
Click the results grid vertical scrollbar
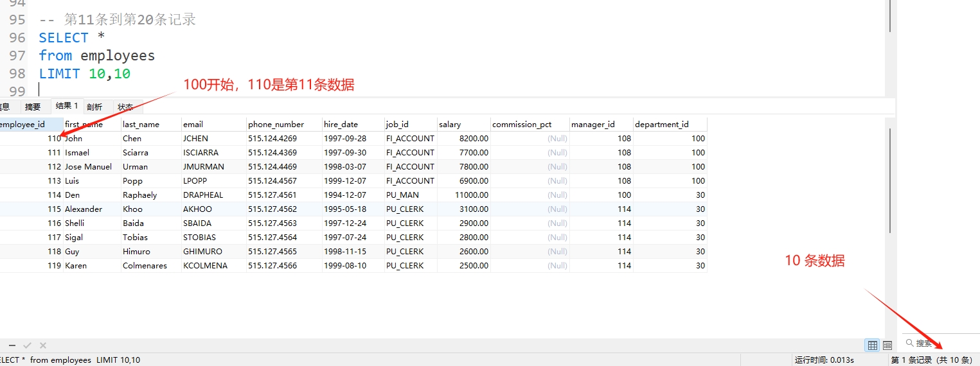pos(890,180)
